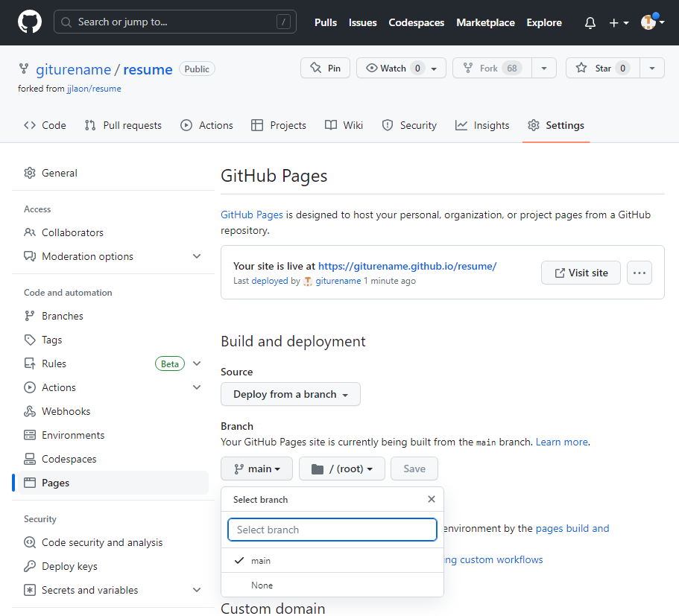Viewport: 679px width, 616px height.
Task: Click the Save button
Action: click(x=414, y=469)
